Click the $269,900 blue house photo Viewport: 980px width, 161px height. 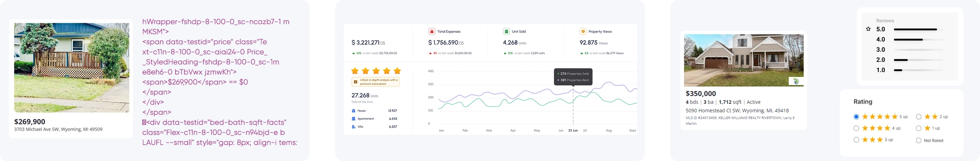(x=71, y=67)
